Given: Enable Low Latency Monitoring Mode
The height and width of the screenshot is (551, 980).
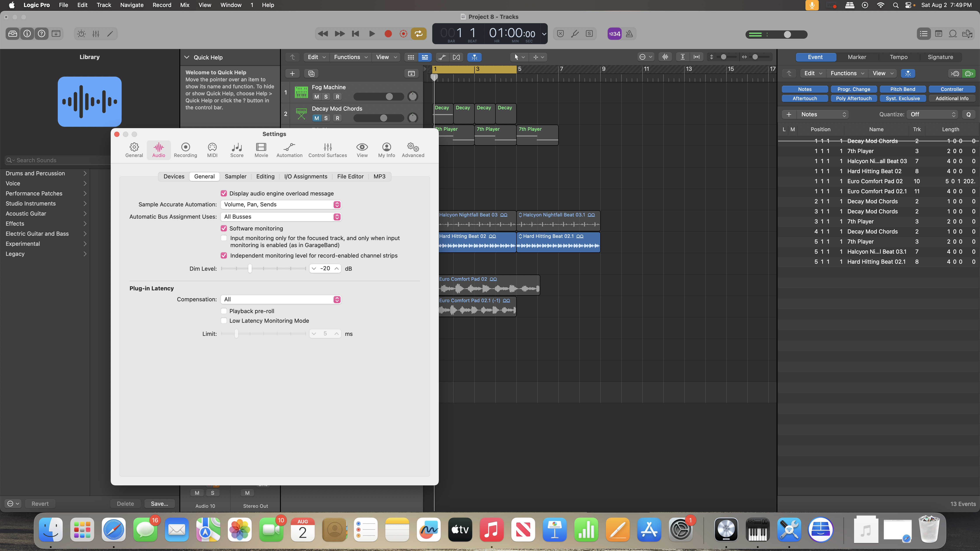Looking at the screenshot, I should (x=224, y=321).
